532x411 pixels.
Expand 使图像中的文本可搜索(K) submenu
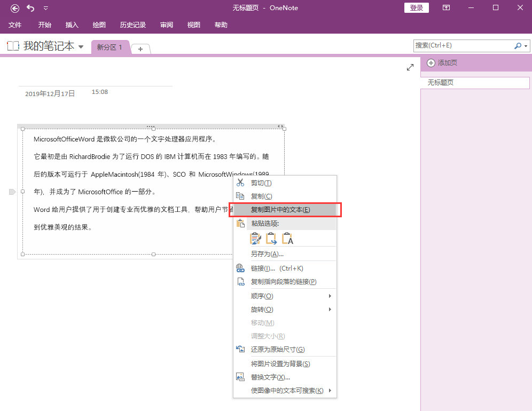click(285, 391)
